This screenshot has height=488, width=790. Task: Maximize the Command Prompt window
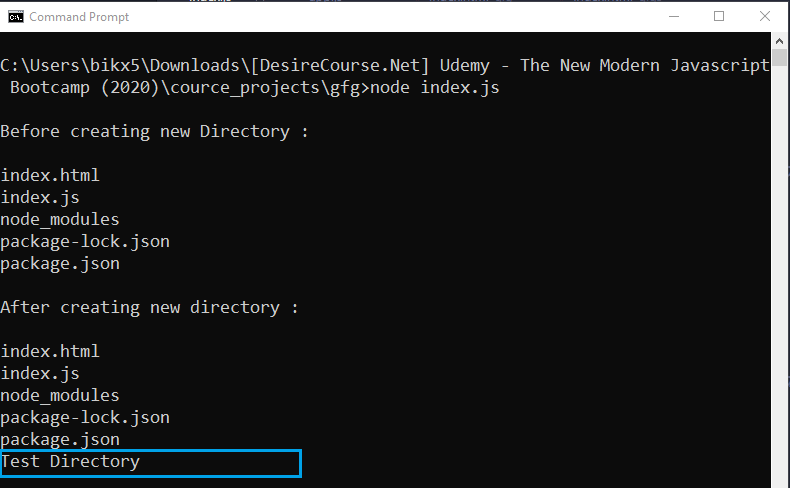(x=719, y=16)
